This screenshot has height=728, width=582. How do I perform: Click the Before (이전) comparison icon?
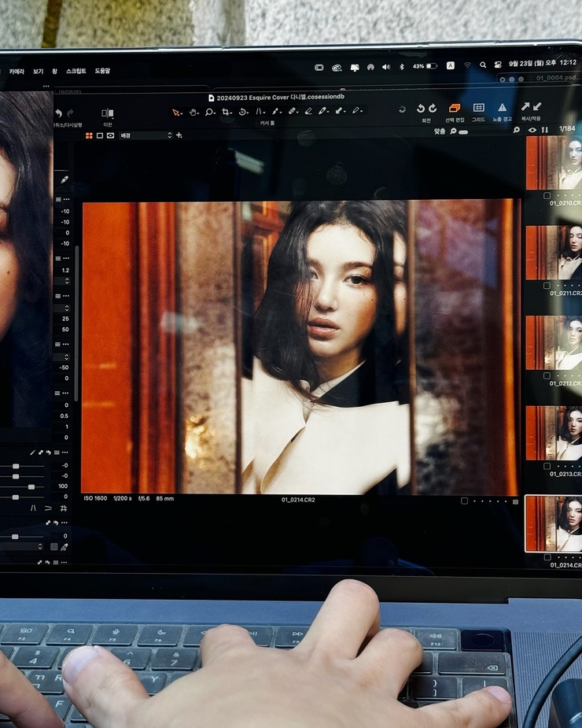pos(108,113)
